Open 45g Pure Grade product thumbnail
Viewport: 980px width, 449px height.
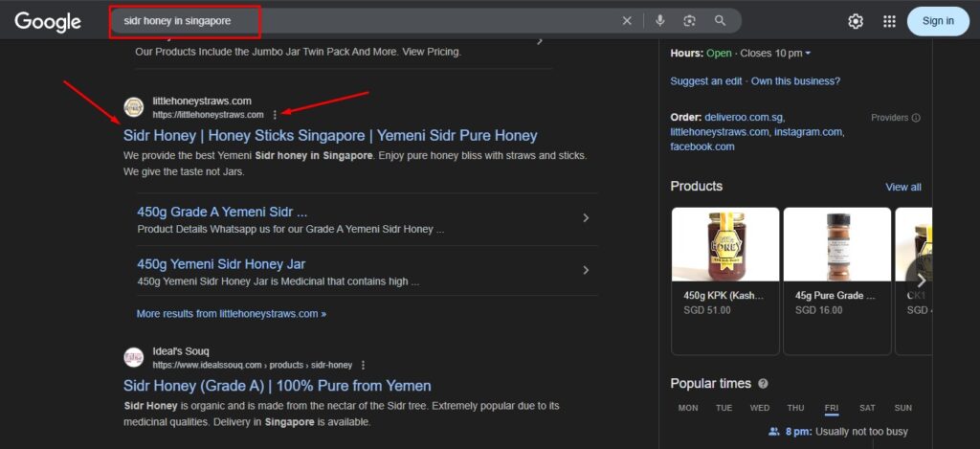pos(836,244)
